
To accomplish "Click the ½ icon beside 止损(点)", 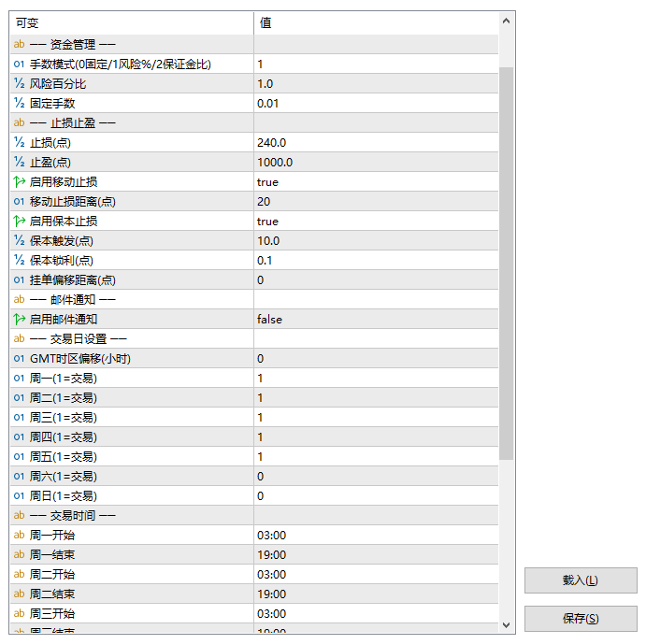I will pyautogui.click(x=19, y=142).
